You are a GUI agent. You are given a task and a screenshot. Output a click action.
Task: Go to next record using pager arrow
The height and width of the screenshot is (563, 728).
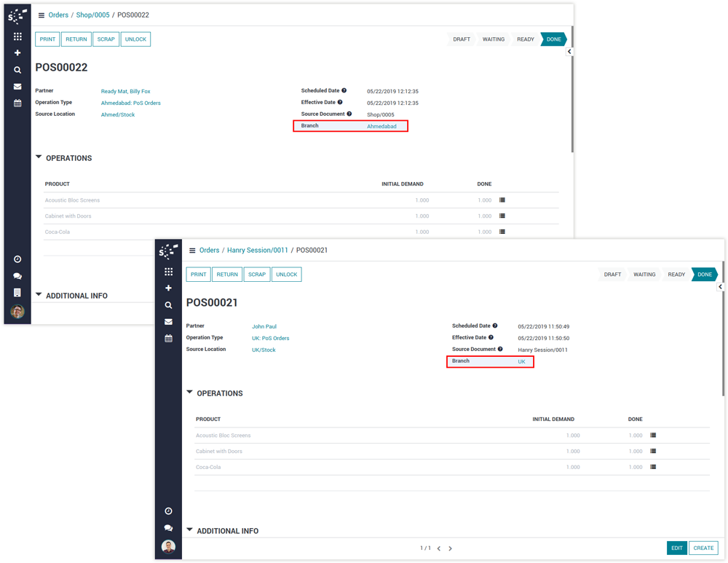[x=451, y=548]
